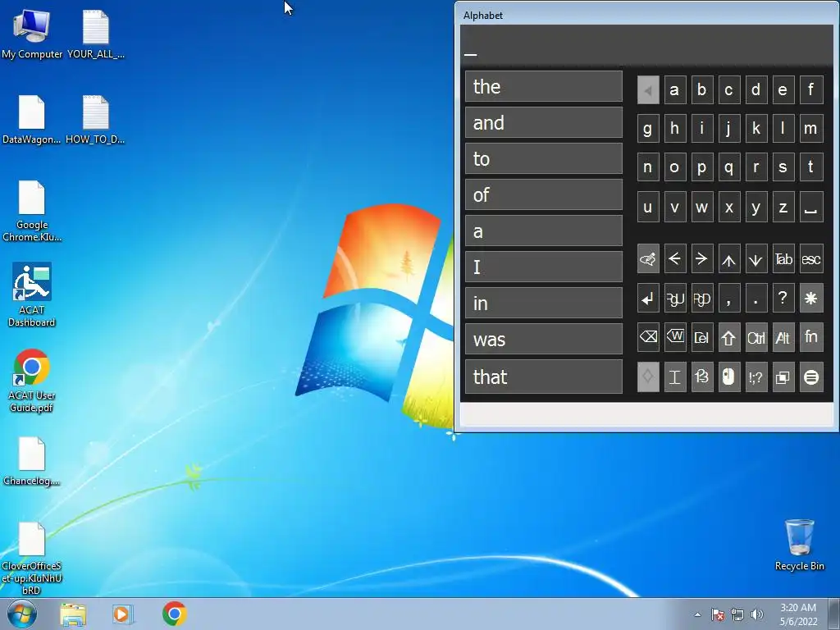Open Chrome from the taskbar
Image resolution: width=840 pixels, height=630 pixels.
pos(174,614)
